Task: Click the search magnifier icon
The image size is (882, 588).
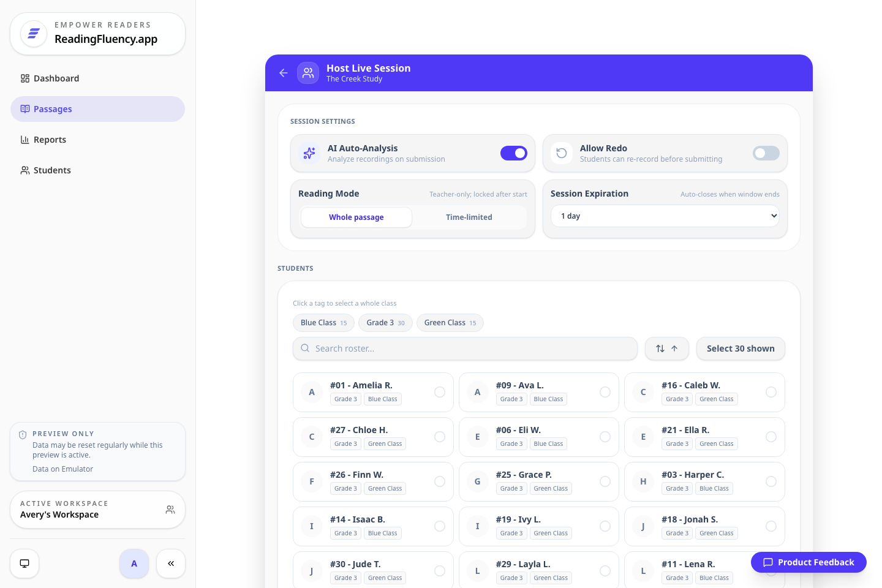Action: tap(305, 349)
